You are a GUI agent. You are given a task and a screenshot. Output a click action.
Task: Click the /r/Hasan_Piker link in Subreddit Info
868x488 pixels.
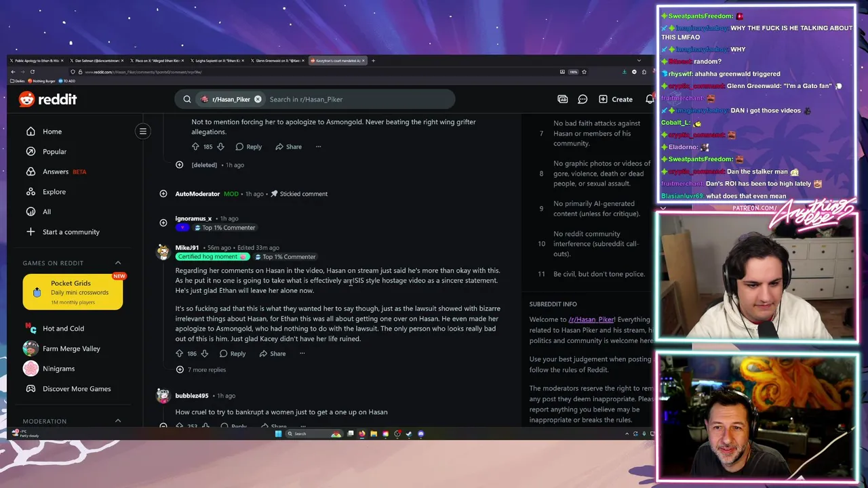pyautogui.click(x=592, y=319)
